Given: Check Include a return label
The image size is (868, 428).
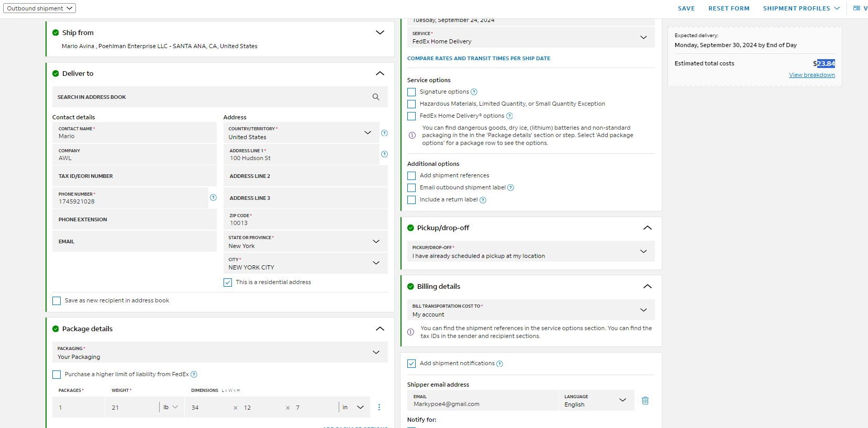Looking at the screenshot, I should pos(411,200).
